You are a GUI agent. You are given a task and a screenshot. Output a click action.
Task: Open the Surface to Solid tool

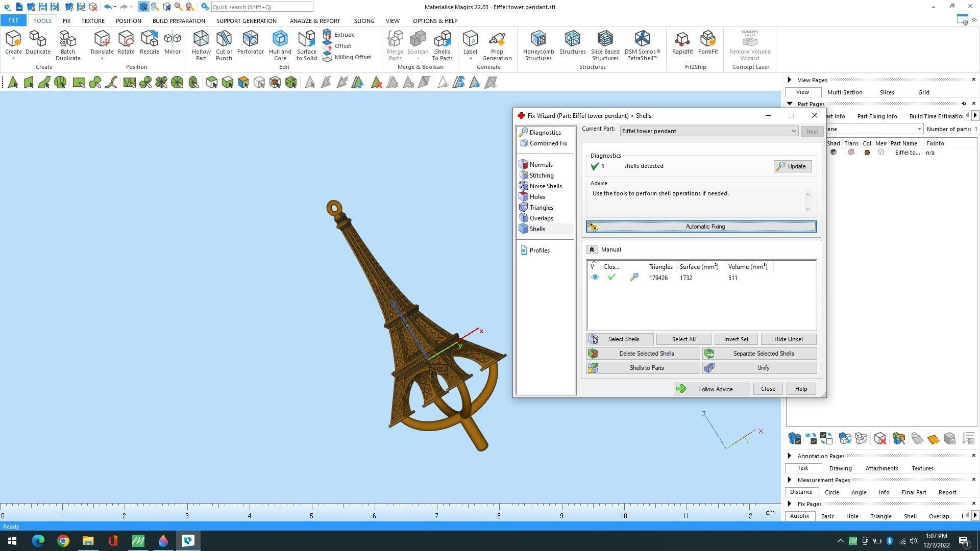point(306,45)
